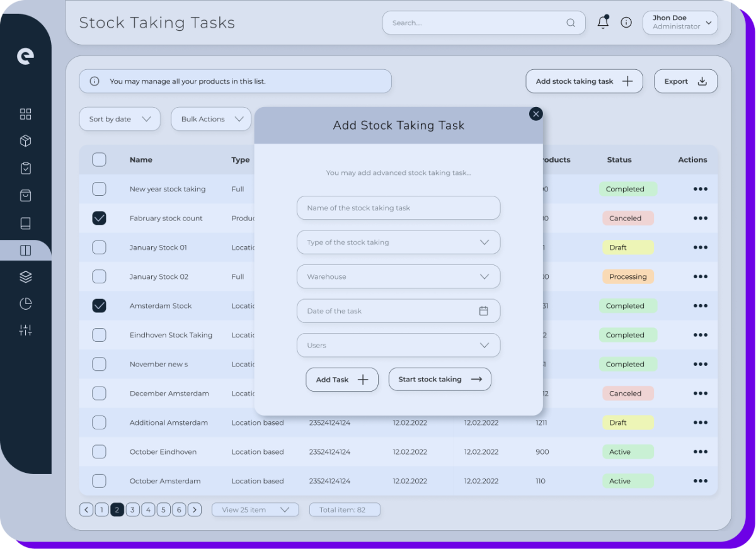Select the header checkbox to select all rows
The height and width of the screenshot is (549, 756).
coord(99,159)
